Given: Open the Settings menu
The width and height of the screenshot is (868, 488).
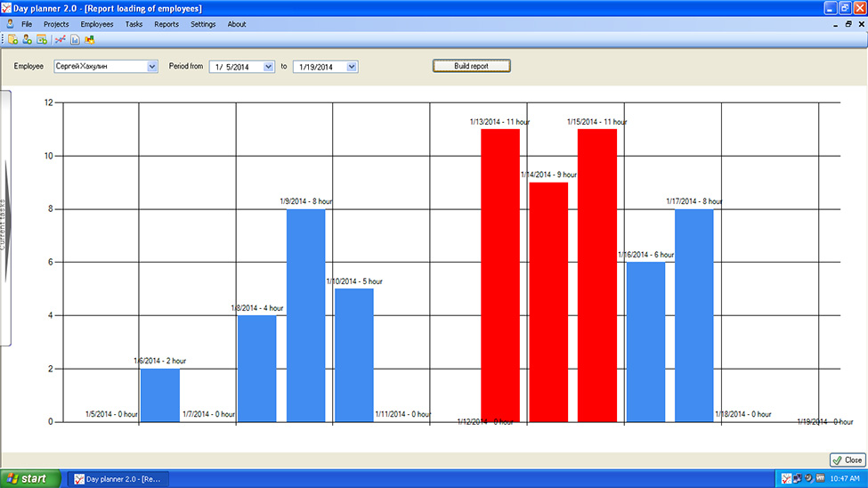Looking at the screenshot, I should (x=203, y=24).
